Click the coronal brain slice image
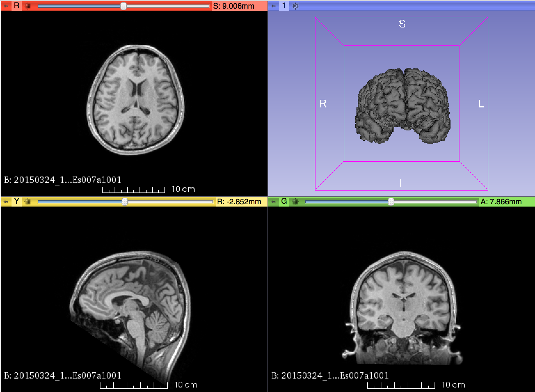The height and width of the screenshot is (392, 535). point(403,308)
